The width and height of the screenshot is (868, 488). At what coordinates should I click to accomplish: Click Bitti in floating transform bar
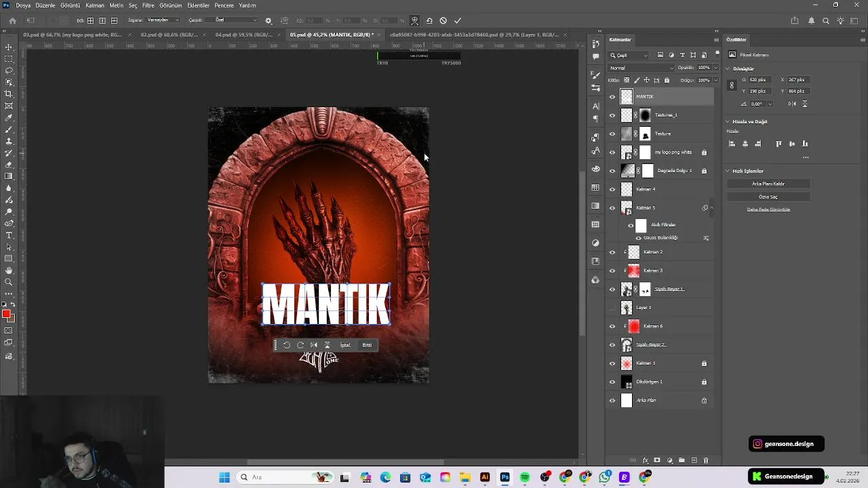point(367,345)
